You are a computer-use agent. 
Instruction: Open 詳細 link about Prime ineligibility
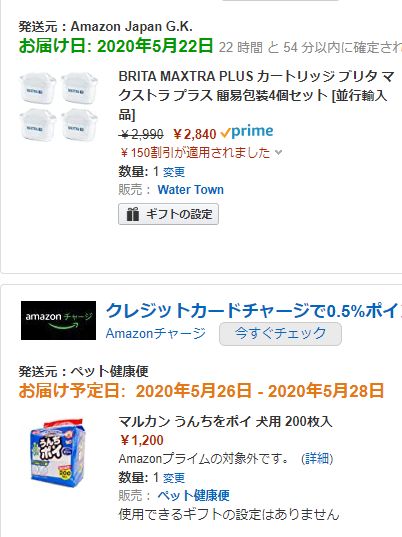click(317, 458)
